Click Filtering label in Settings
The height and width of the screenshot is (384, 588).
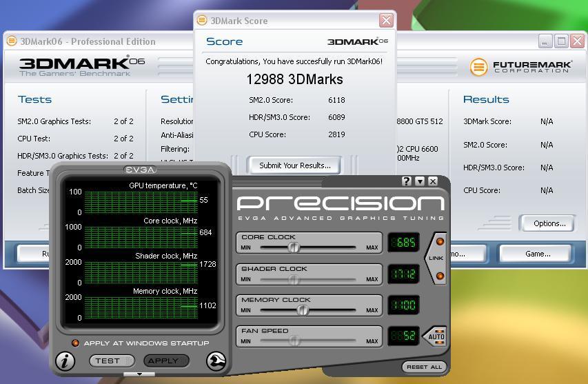point(175,149)
